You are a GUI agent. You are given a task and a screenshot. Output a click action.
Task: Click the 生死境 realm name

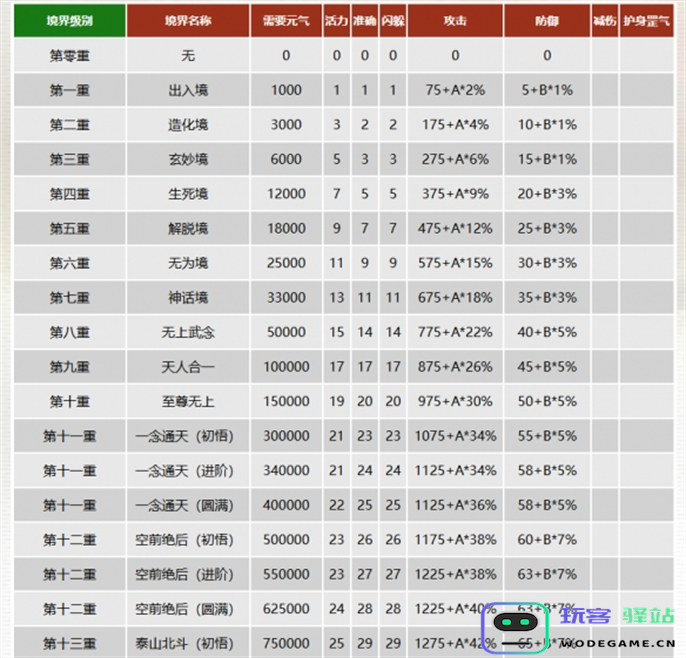(x=188, y=194)
